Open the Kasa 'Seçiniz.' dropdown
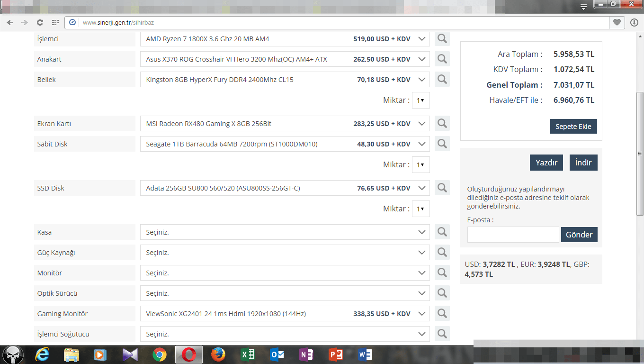This screenshot has width=644, height=364. coord(285,232)
